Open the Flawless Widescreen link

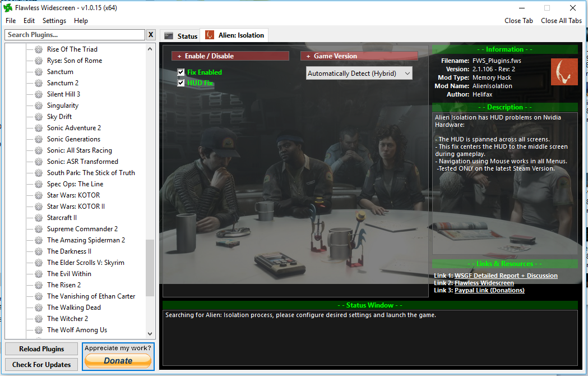tap(484, 283)
